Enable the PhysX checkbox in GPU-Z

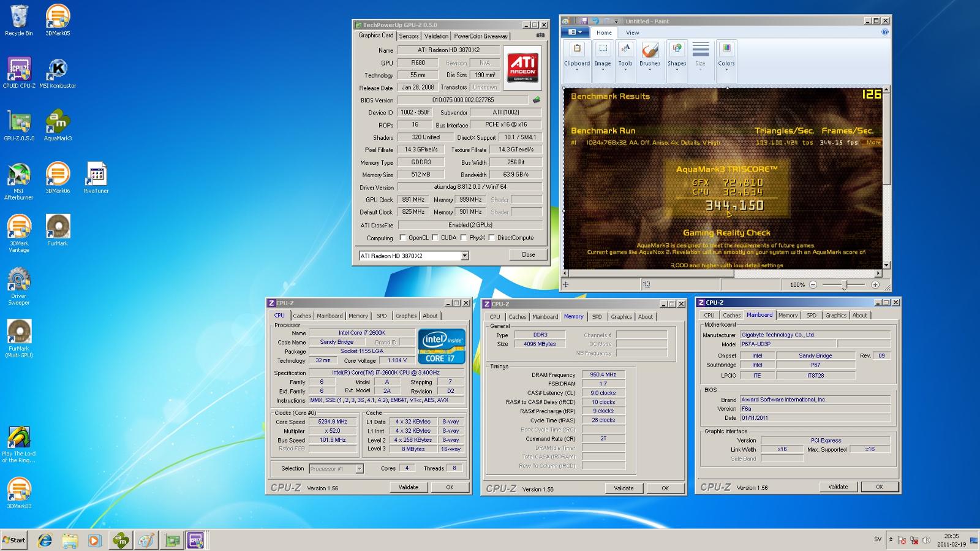[x=464, y=238]
